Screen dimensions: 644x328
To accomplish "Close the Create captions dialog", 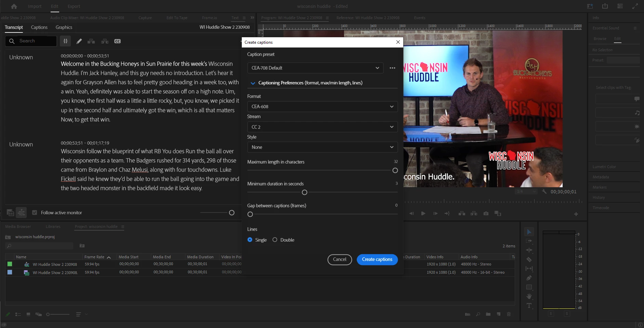I will click(398, 42).
